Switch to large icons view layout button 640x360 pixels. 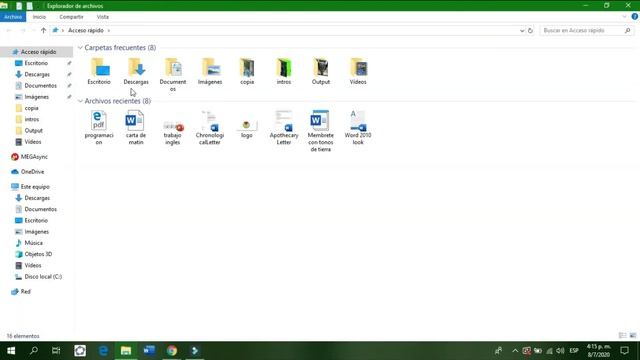633,336
